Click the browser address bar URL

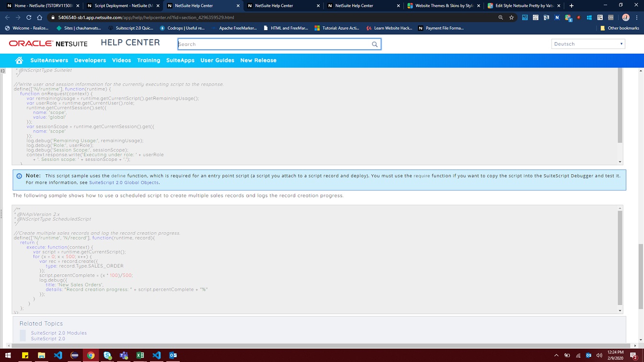pyautogui.click(x=146, y=17)
